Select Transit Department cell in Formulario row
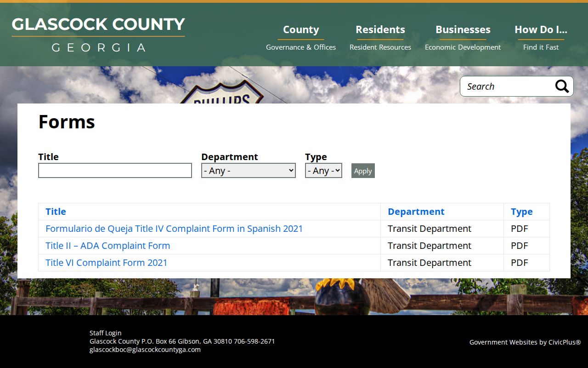 pyautogui.click(x=442, y=229)
